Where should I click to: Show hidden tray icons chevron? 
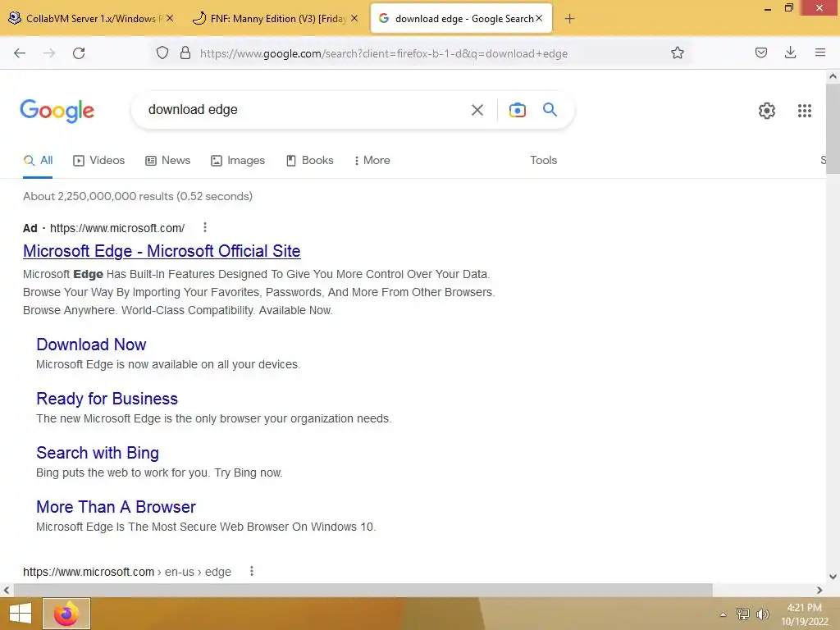coord(723,614)
